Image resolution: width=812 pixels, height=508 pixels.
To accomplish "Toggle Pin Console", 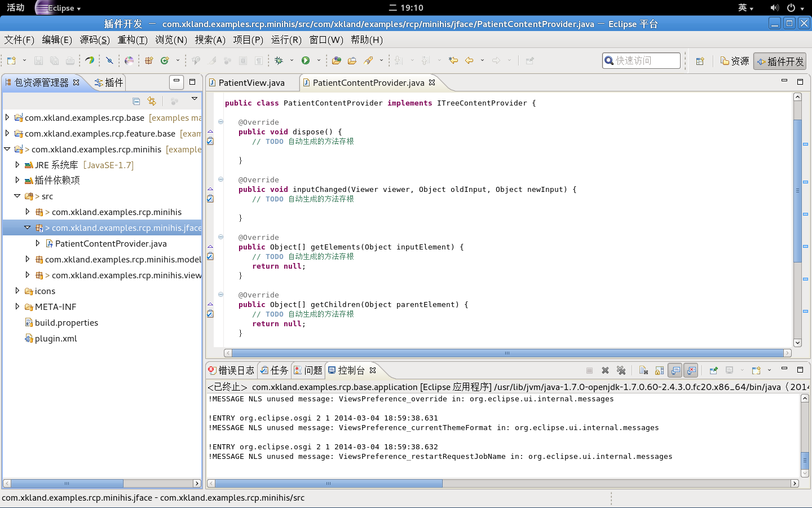I will pyautogui.click(x=713, y=370).
